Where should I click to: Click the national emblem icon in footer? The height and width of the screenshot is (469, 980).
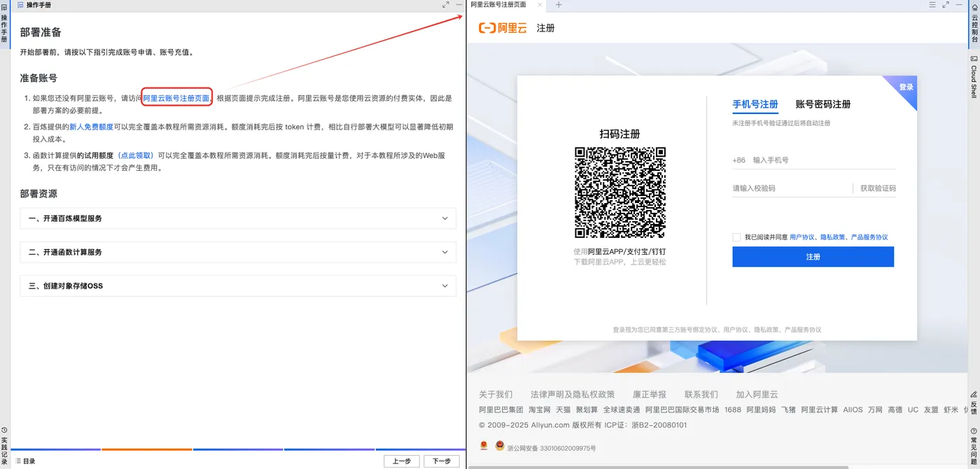(x=484, y=446)
